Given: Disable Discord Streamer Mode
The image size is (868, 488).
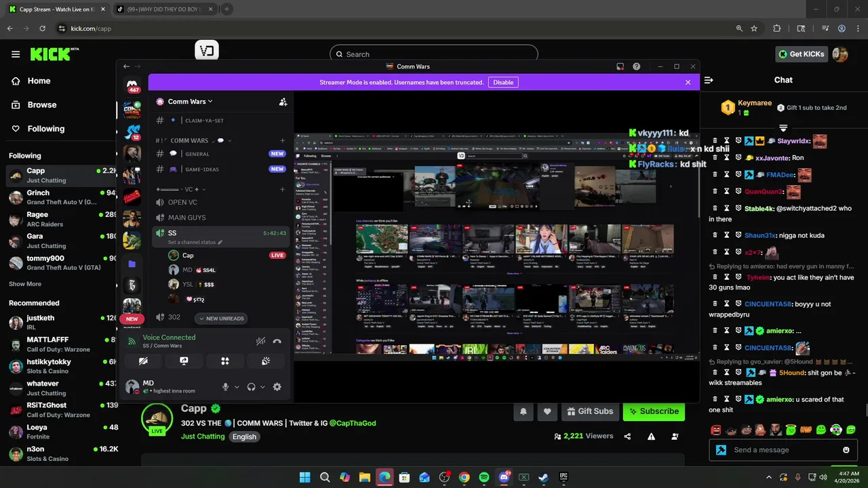Looking at the screenshot, I should tap(503, 82).
